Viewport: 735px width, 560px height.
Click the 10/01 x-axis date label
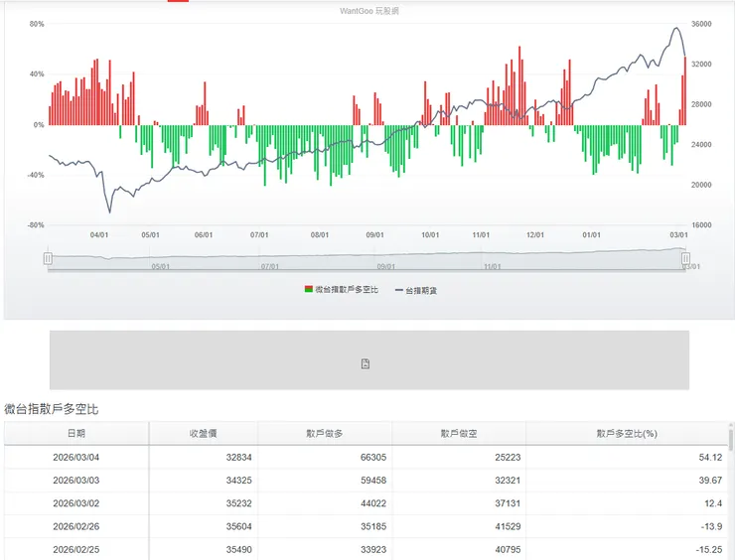(430, 234)
